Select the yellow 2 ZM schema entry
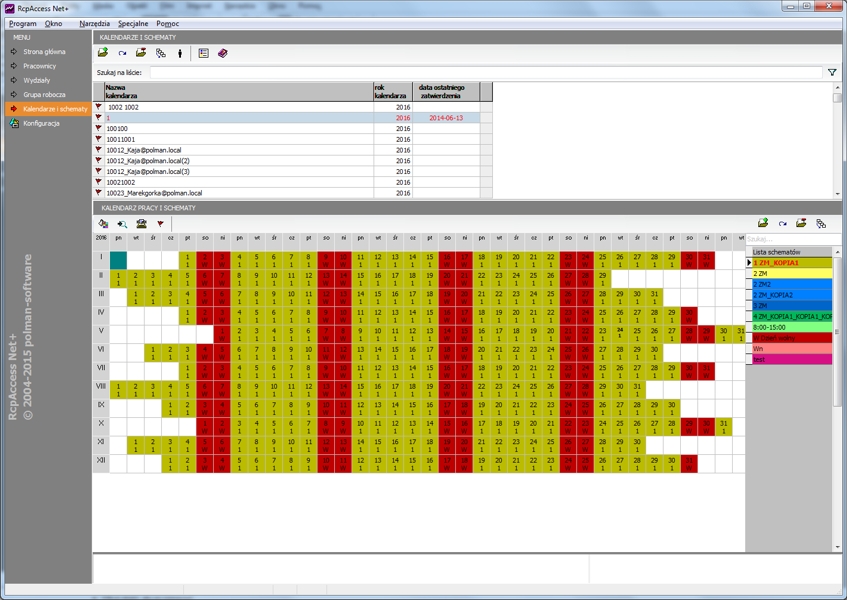Screen dimensions: 847x600 coord(790,273)
